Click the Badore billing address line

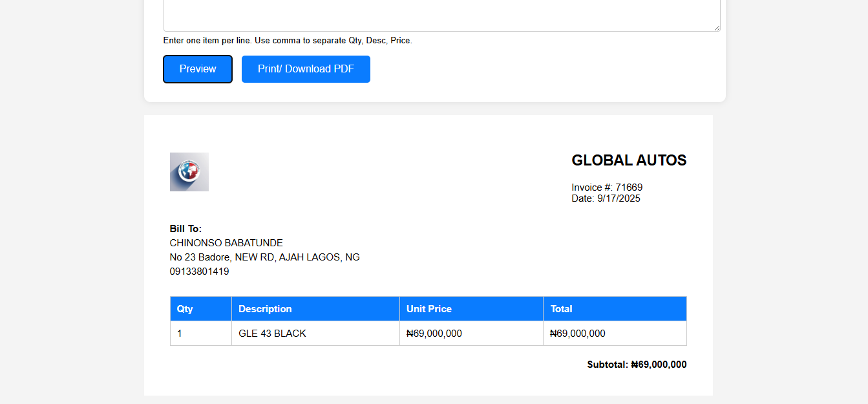[x=264, y=257]
